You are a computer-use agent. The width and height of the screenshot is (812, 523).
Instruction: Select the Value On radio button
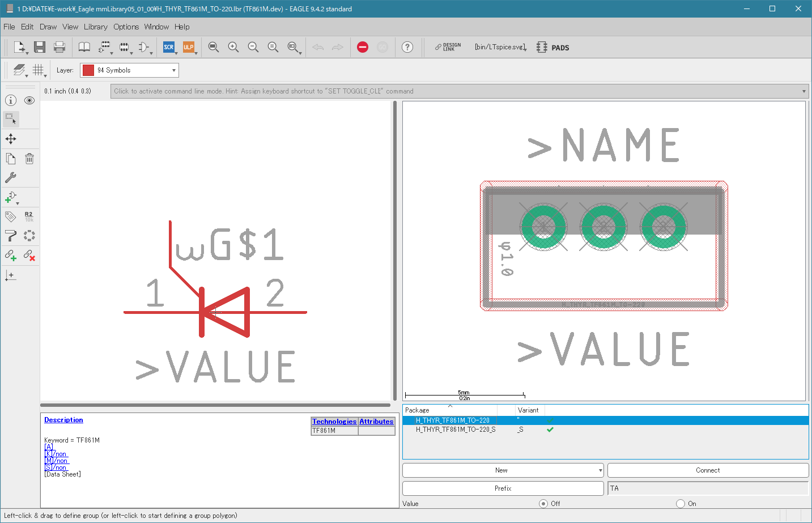point(681,504)
